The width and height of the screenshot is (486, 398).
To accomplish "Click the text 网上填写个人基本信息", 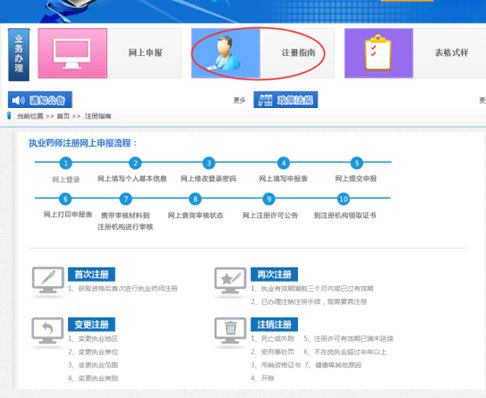I will coord(132,179).
